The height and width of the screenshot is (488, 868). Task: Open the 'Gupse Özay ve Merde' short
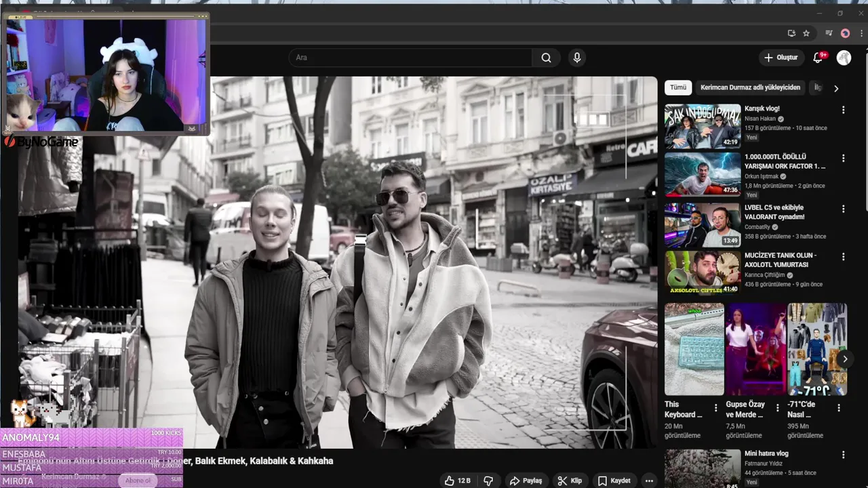[756, 349]
